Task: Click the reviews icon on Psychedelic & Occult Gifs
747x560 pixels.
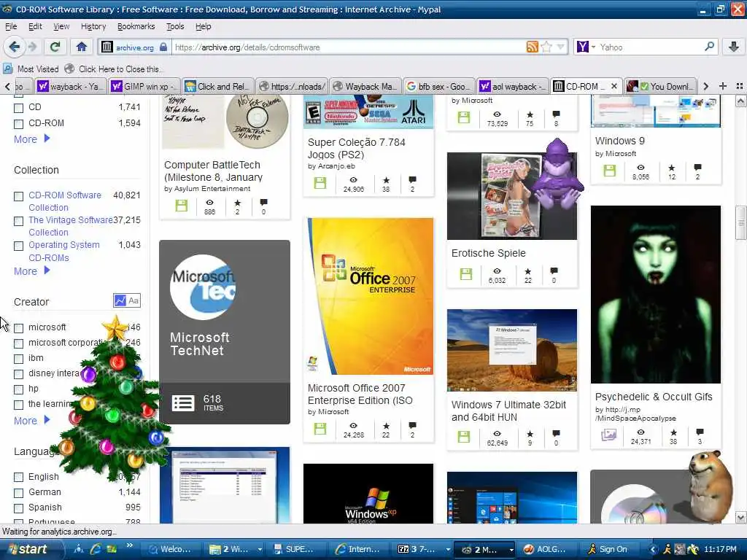Action: click(x=700, y=432)
